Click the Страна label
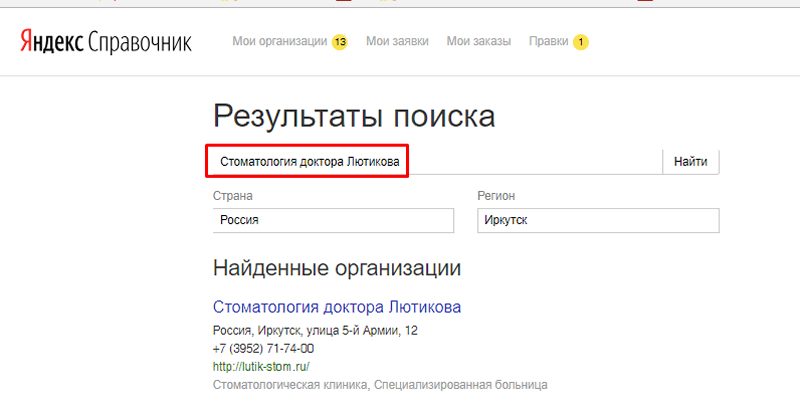 click(233, 196)
